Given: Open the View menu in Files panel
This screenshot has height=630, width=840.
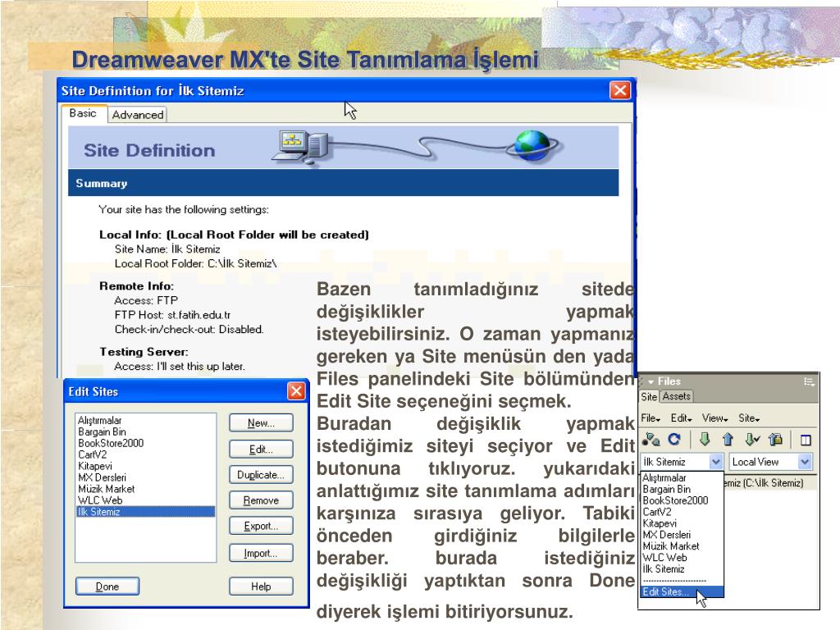Looking at the screenshot, I should 714,418.
